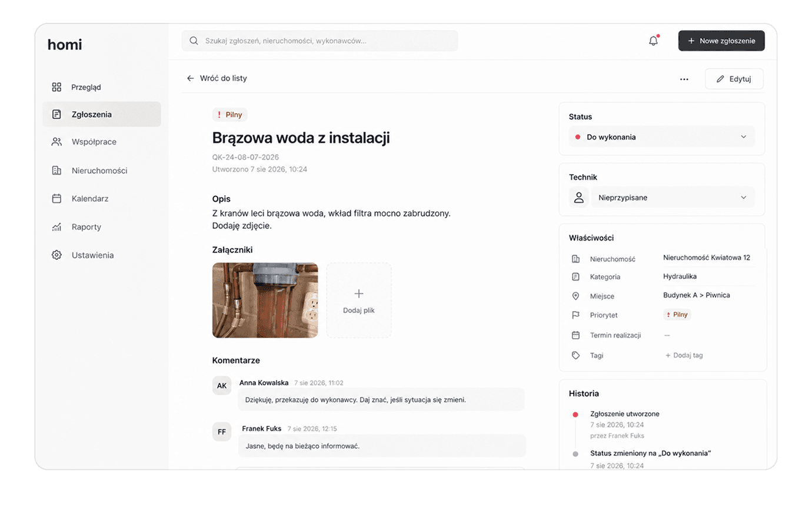Screen dimensions: 812x531
Task: Click the Pilny priority badge in Właściwości
Action: tap(677, 315)
